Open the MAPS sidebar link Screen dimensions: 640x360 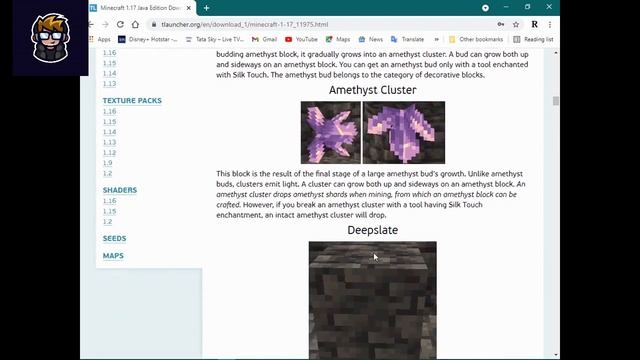point(113,256)
